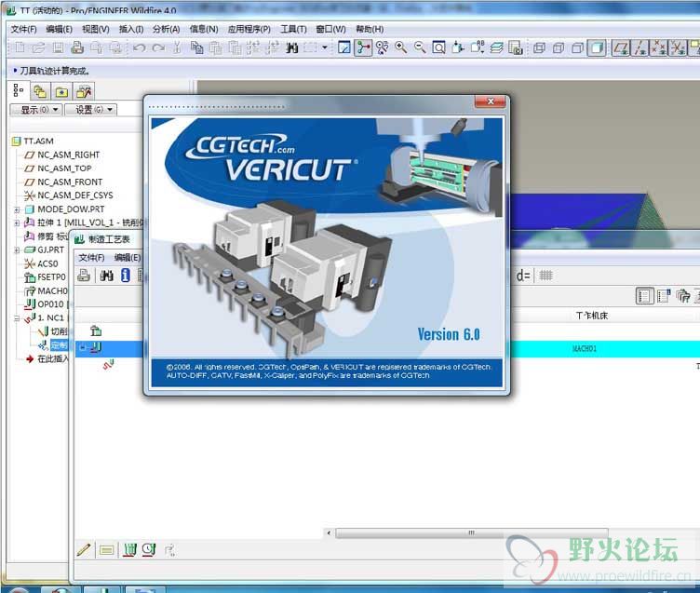This screenshot has height=593, width=700.
Task: Expand the MODE_DOW.PRT tree node
Action: click(17, 209)
